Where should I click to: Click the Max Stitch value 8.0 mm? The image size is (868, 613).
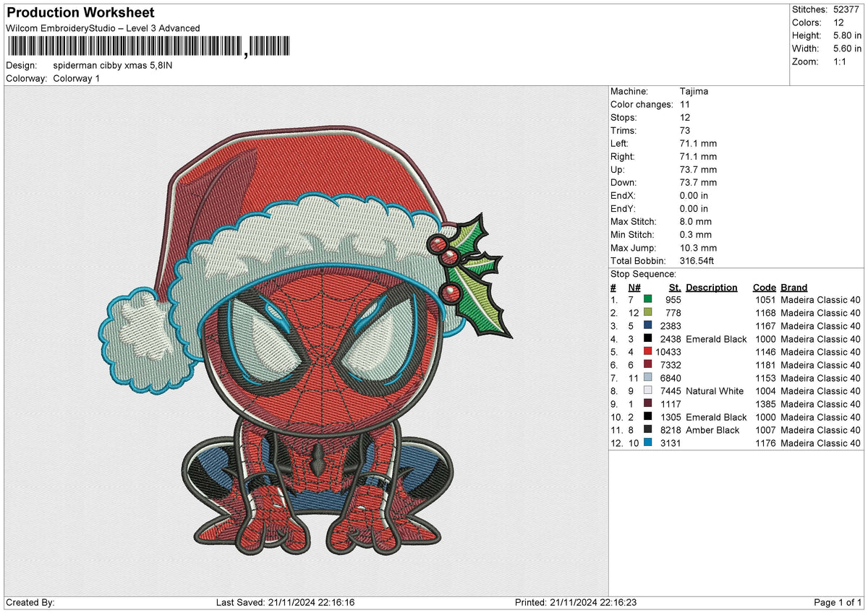coord(696,221)
